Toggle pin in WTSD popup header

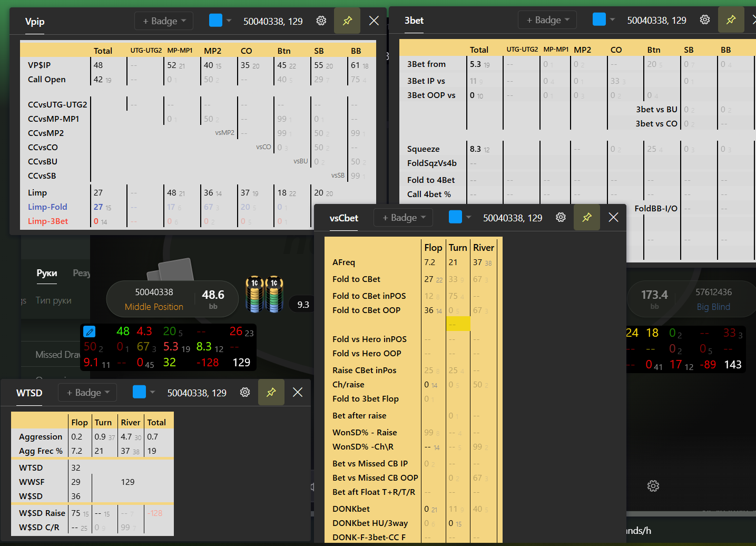pyautogui.click(x=271, y=392)
